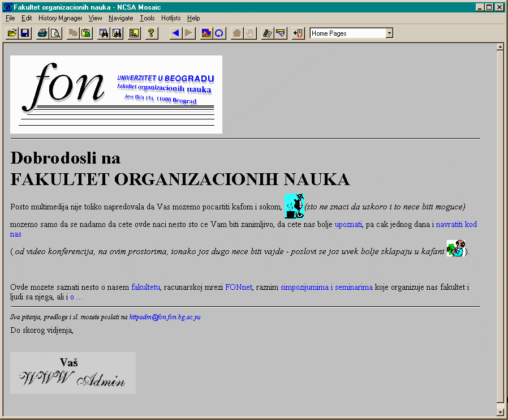The image size is (508, 420).
Task: Click the yellow question mark Help icon
Action: pos(151,33)
